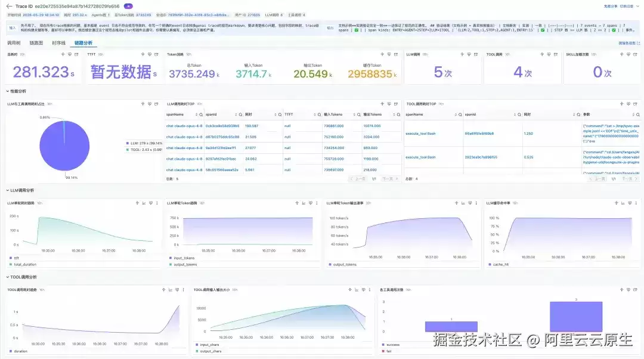The image size is (644, 359).
Task: Collapse the 性能分析 section
Action: click(x=17, y=91)
